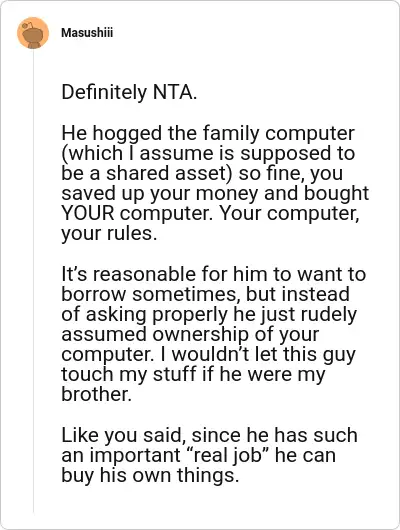Click the line "buy his own things."

pos(150,476)
